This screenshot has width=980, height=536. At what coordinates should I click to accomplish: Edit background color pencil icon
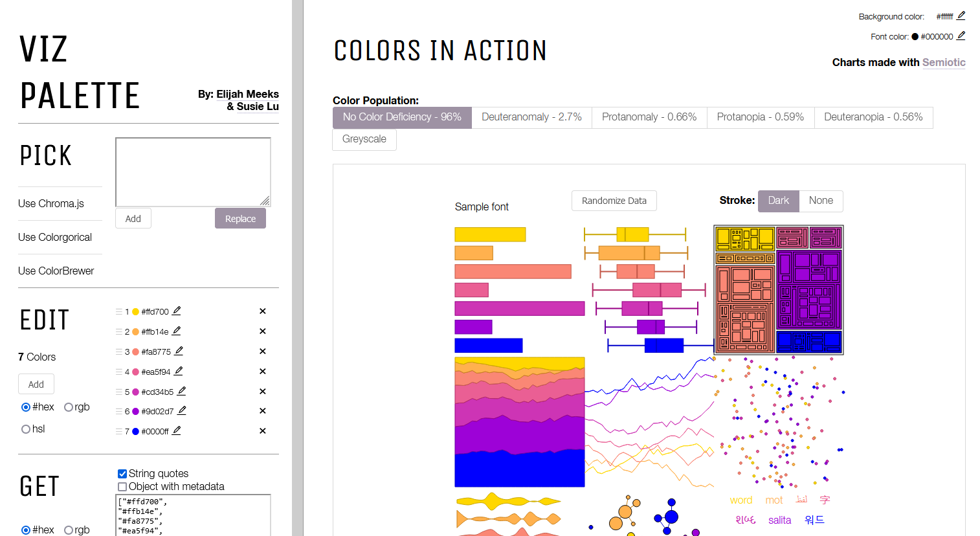tap(961, 16)
